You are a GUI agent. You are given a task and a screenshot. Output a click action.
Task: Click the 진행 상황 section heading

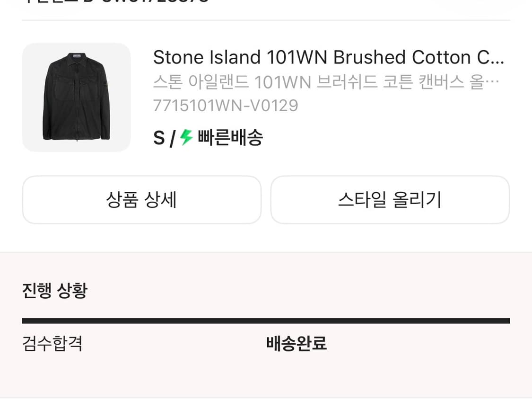pos(54,290)
